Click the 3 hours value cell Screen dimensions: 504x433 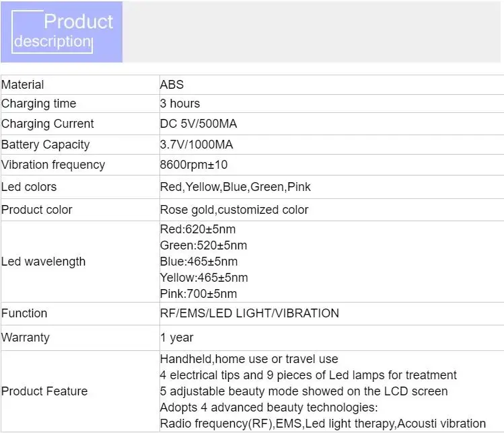(x=180, y=104)
